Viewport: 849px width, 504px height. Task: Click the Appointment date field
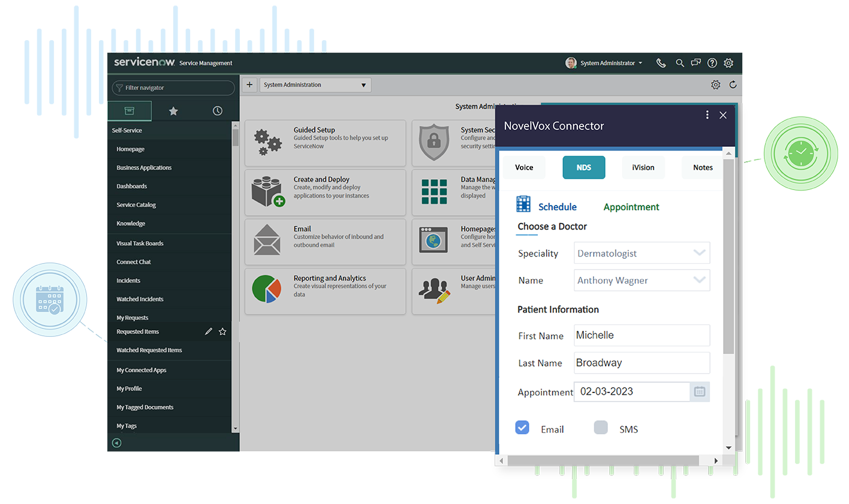tap(632, 392)
